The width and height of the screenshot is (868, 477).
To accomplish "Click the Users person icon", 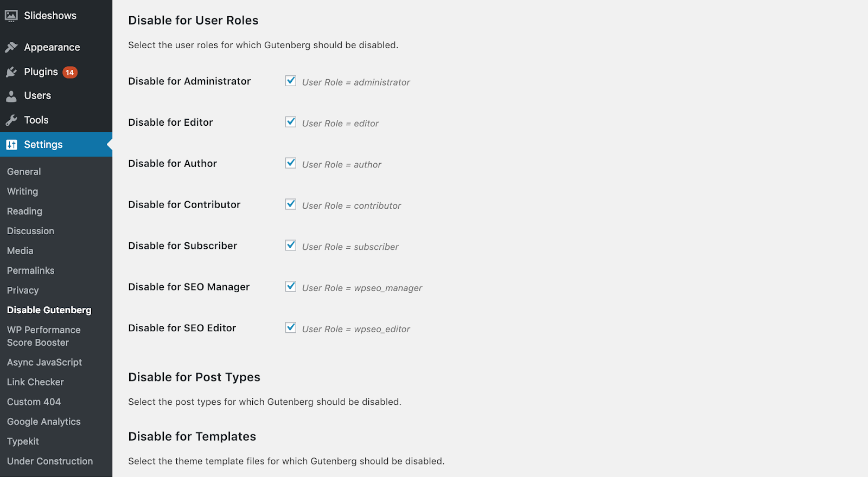I will [11, 96].
